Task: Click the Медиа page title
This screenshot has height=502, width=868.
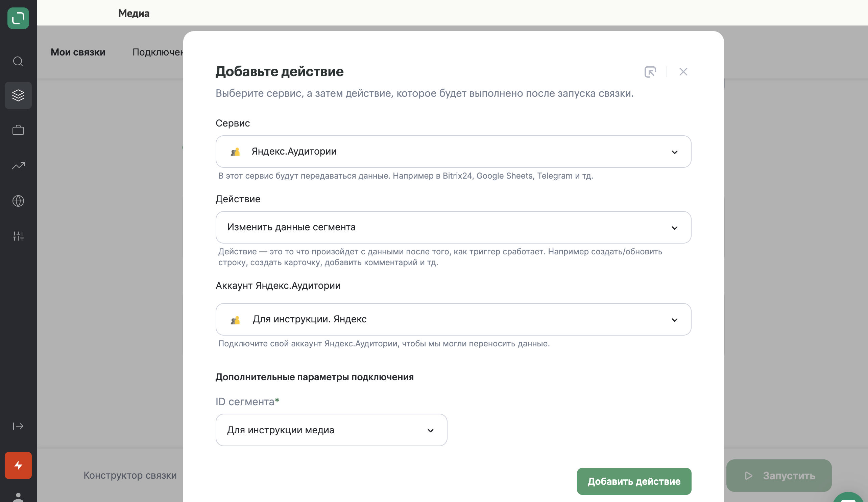Action: coord(134,13)
